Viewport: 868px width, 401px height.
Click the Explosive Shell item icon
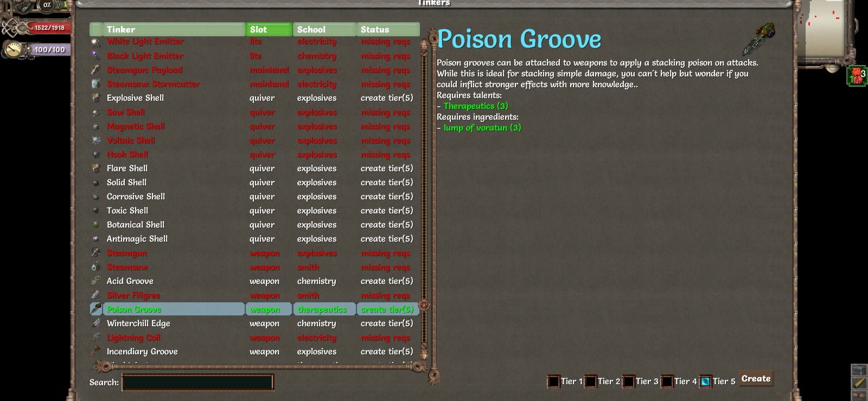pos(96,98)
